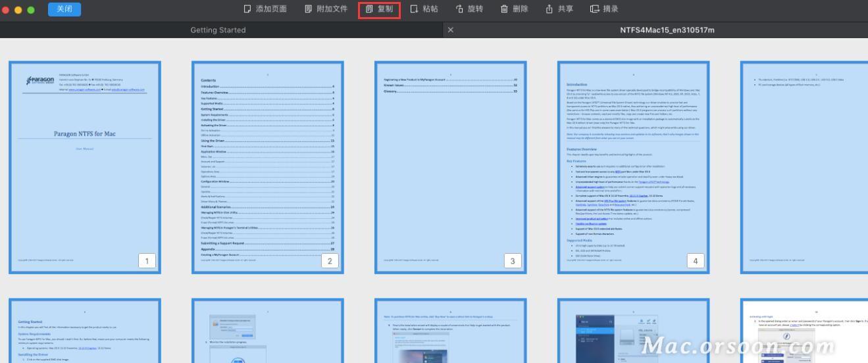Select the dark app window screenshot page thumbnail
The height and width of the screenshot is (363, 868).
[x=633, y=331]
